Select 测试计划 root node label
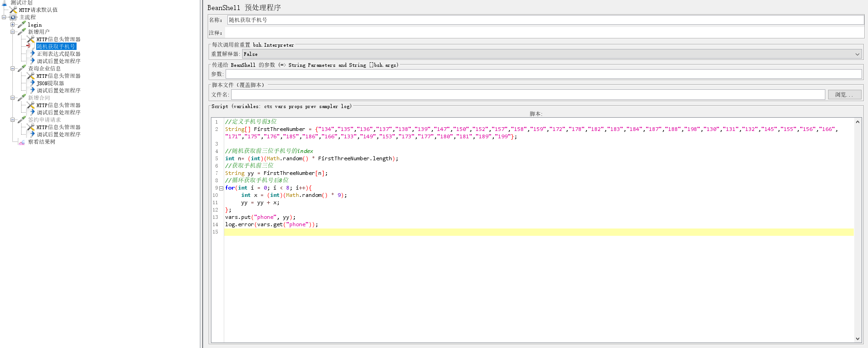This screenshot has width=868, height=348. click(x=22, y=3)
